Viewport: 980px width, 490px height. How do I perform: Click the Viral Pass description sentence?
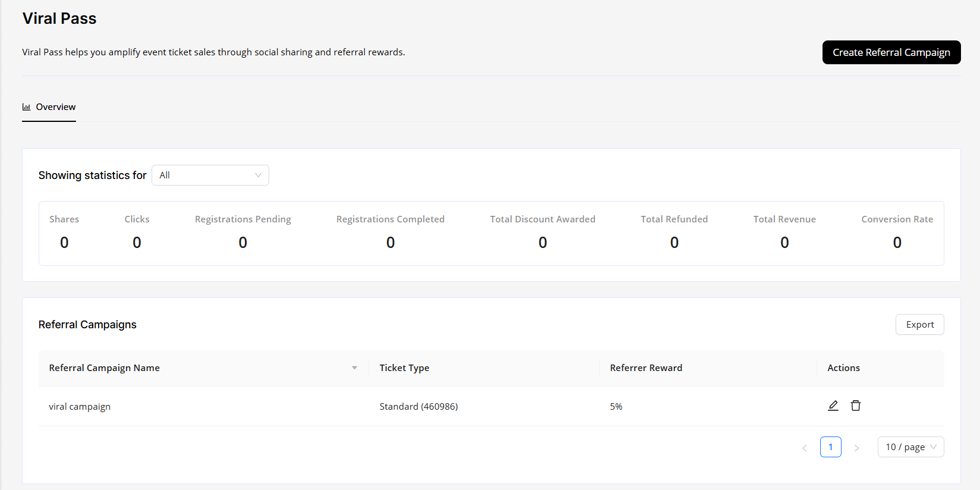[214, 52]
